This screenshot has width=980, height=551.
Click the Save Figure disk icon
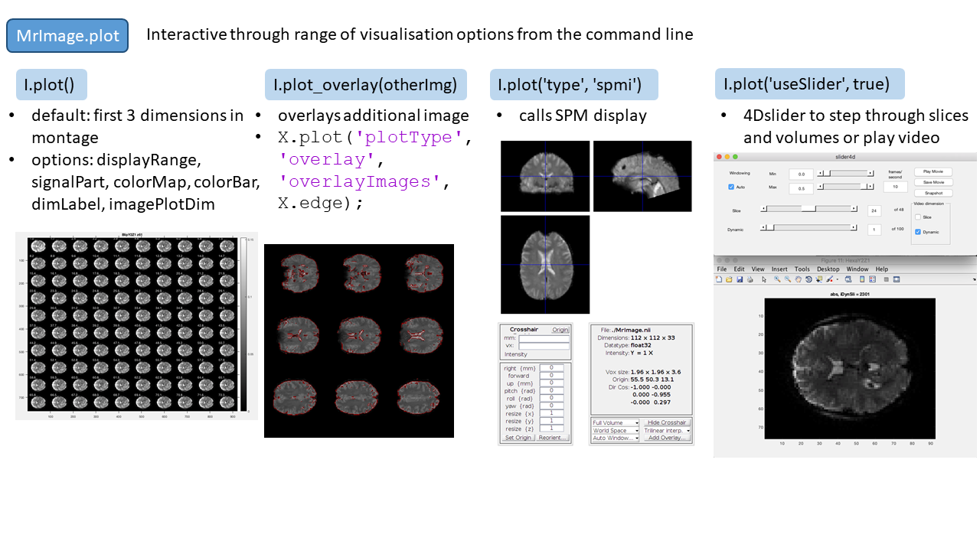(740, 279)
